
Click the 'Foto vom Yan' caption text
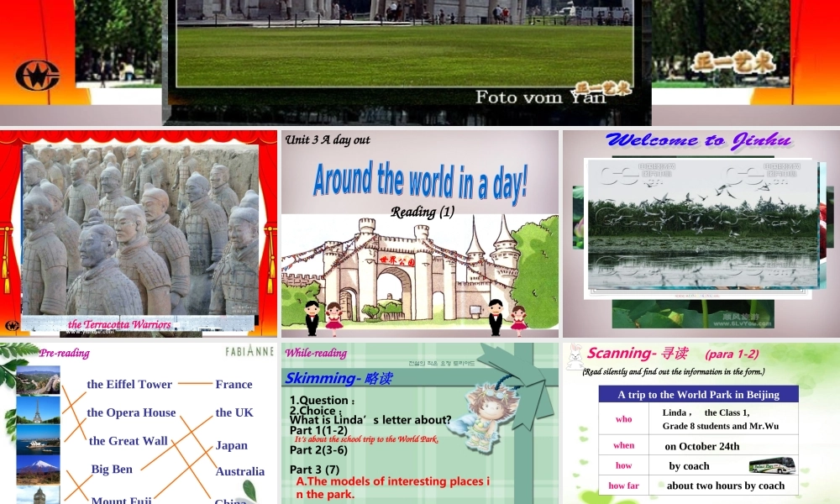point(540,97)
